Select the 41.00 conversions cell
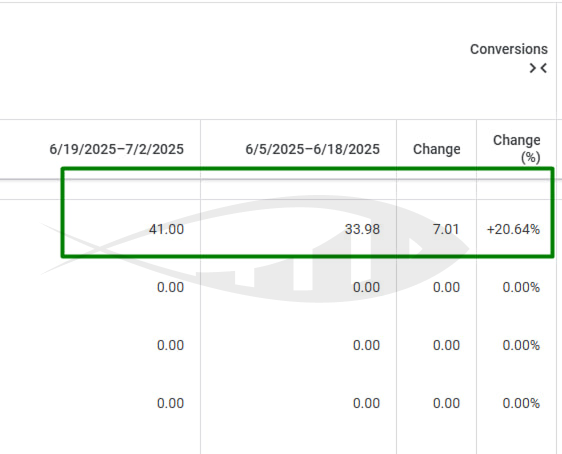562x454 pixels. [x=166, y=229]
